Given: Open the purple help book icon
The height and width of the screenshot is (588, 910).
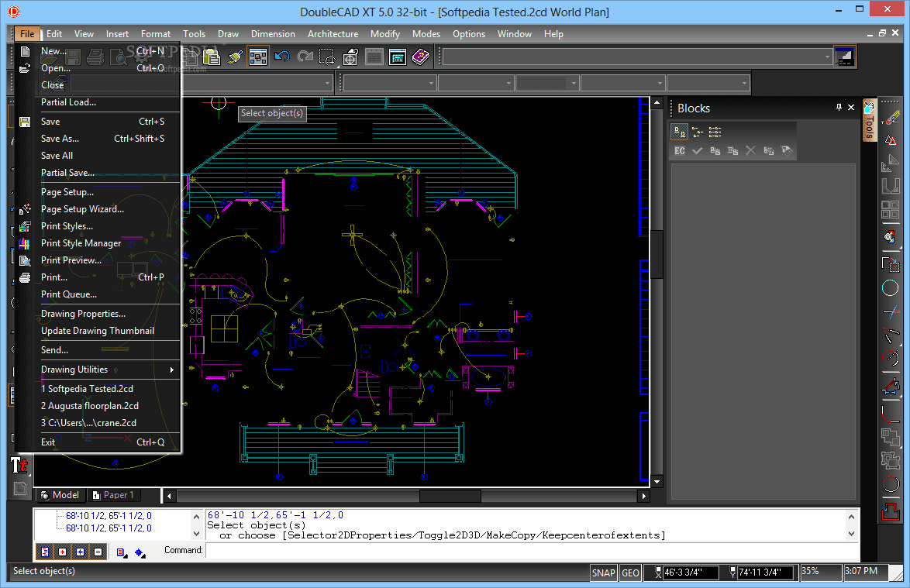Looking at the screenshot, I should pos(421,57).
